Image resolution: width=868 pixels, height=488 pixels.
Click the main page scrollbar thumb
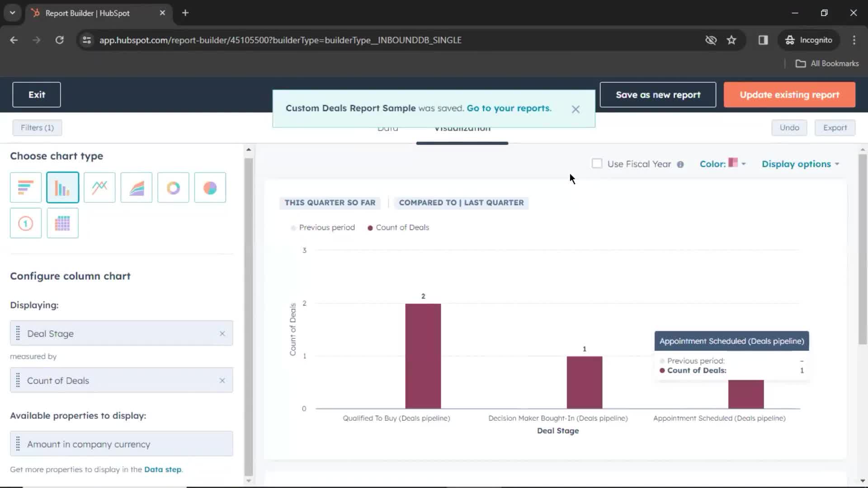coord(863,249)
